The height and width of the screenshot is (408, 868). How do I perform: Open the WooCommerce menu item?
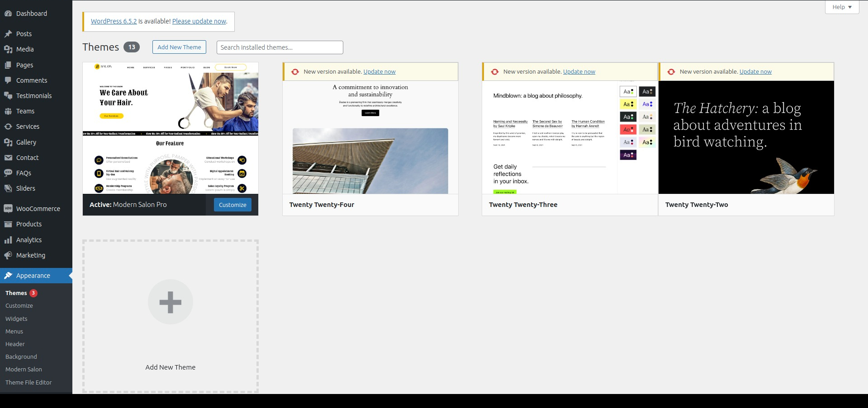[x=36, y=209]
